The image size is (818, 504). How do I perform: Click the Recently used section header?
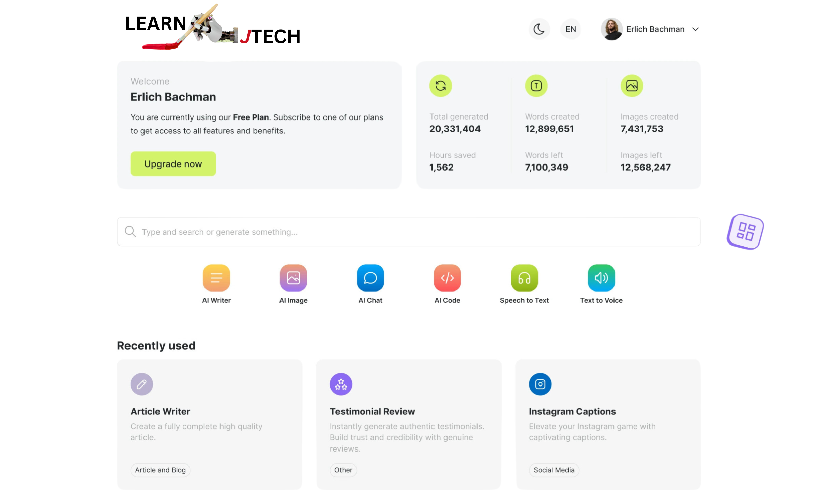pos(156,345)
